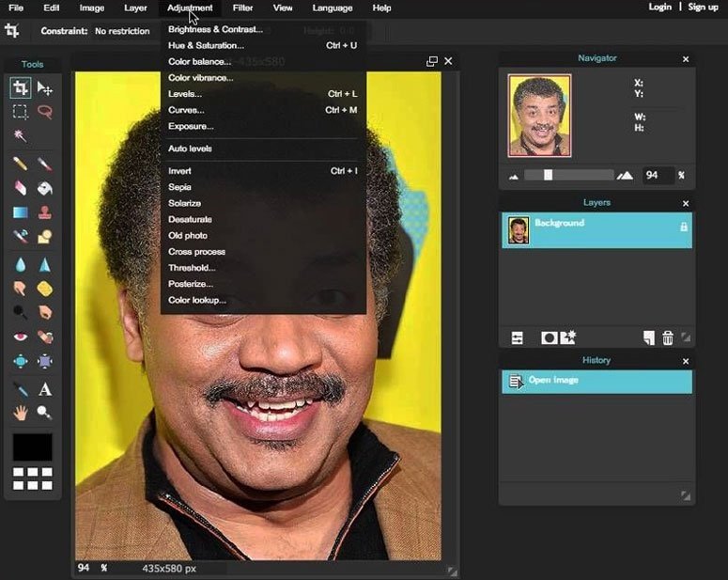Choose the Hand pan tool
Image resolution: width=728 pixels, height=580 pixels.
pos(21,413)
